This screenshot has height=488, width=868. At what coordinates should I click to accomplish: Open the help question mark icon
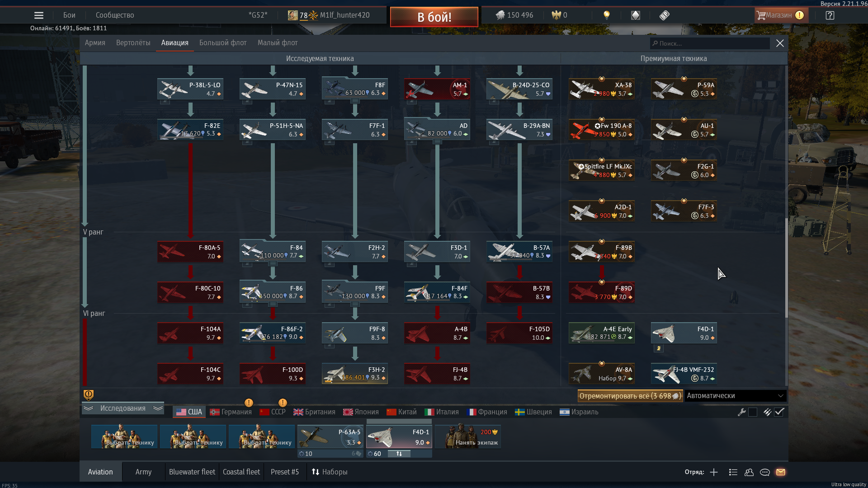[830, 15]
